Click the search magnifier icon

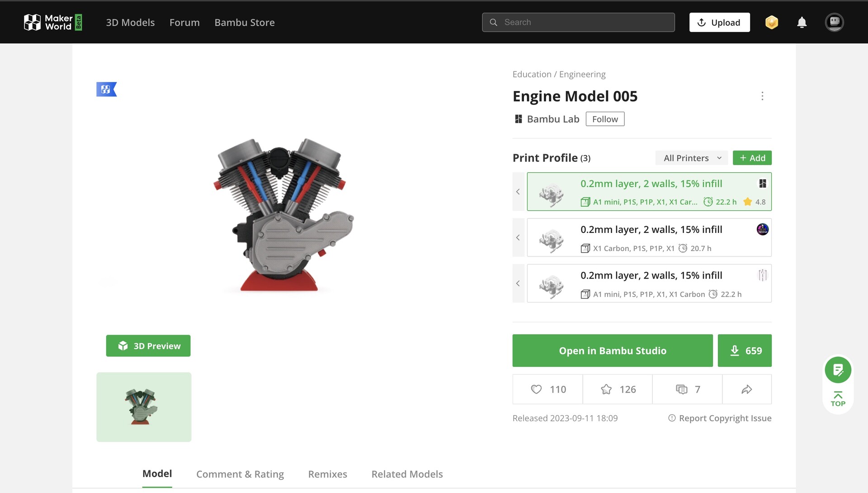(493, 22)
